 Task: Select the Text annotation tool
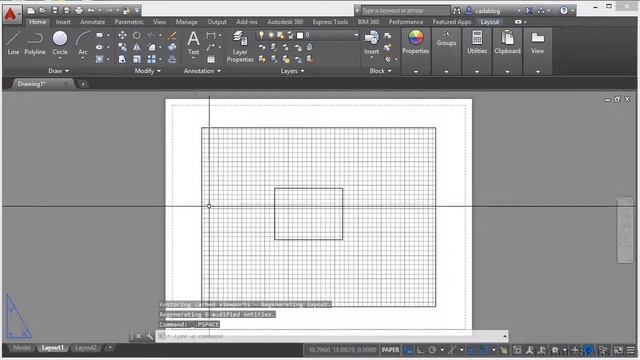193,43
